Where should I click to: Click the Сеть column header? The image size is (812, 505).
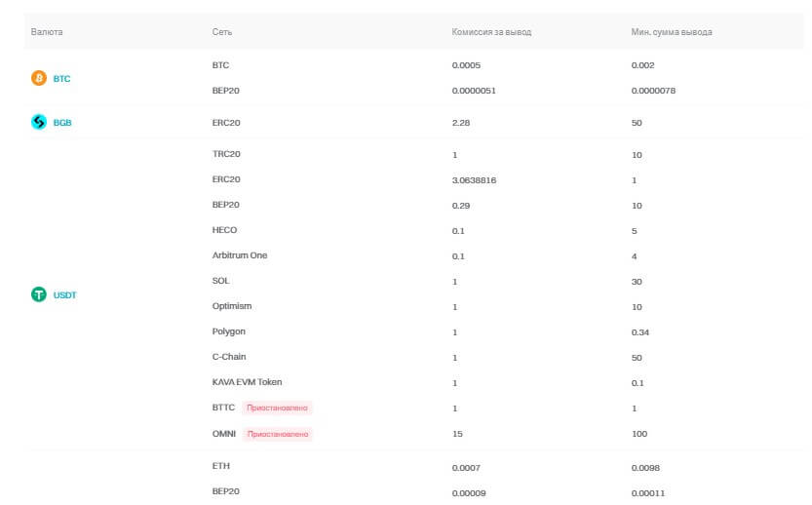click(x=221, y=32)
